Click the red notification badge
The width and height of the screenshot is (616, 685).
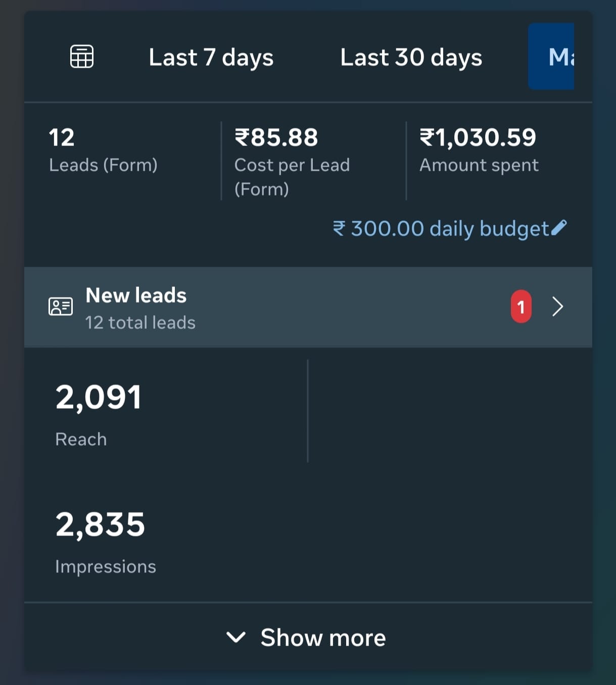click(x=521, y=307)
